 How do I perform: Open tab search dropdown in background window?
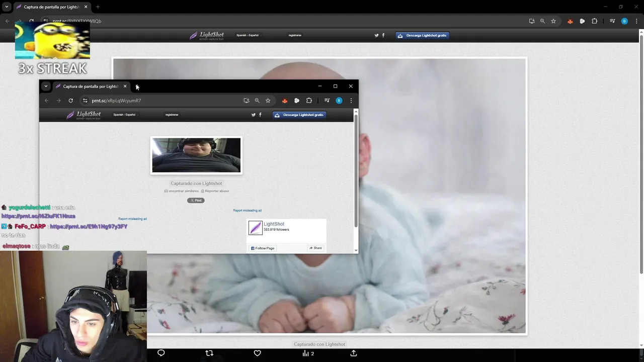tap(7, 7)
